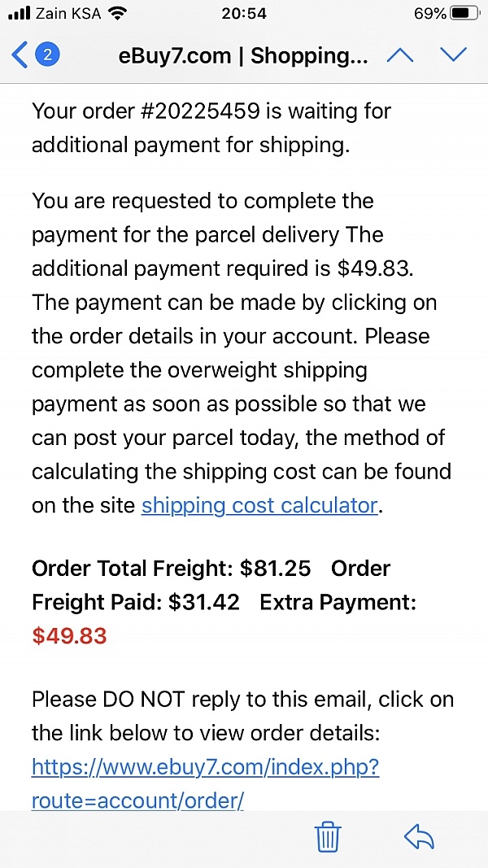Tap the Order Total Freight: $81.25 text
Viewport: 488px width, 868px height.
click(x=171, y=568)
